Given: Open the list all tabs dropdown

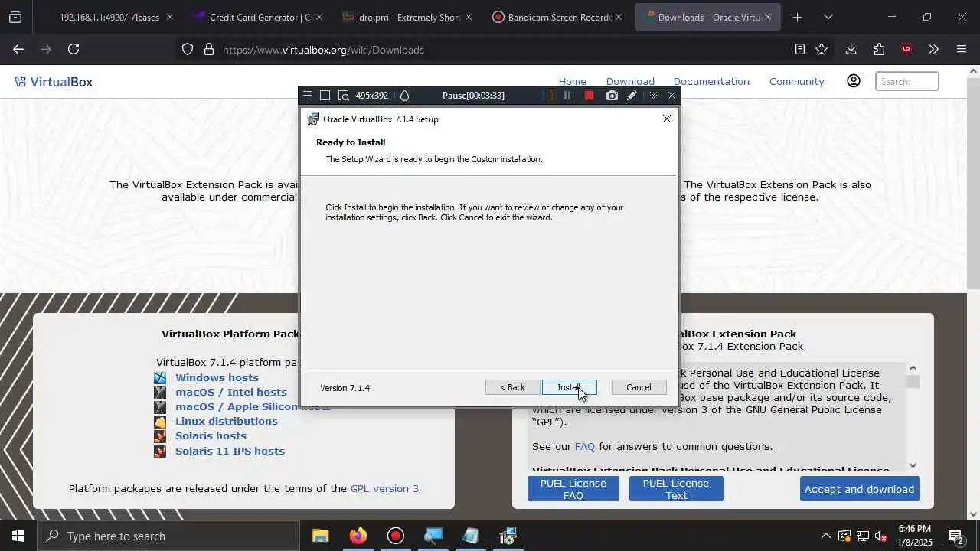Looking at the screenshot, I should (x=828, y=17).
